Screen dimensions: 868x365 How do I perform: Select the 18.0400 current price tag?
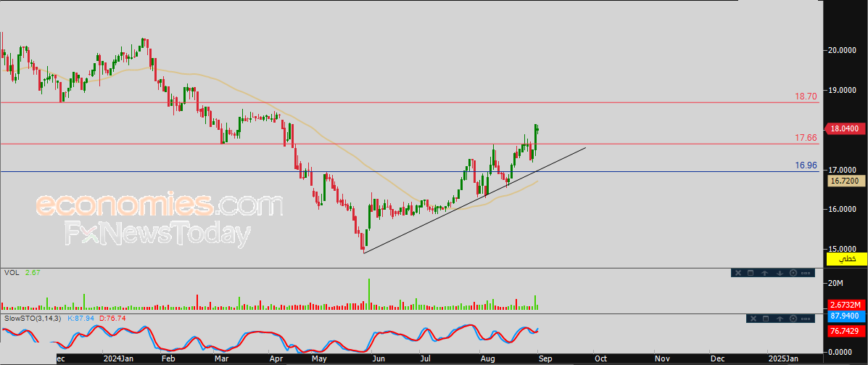click(846, 128)
